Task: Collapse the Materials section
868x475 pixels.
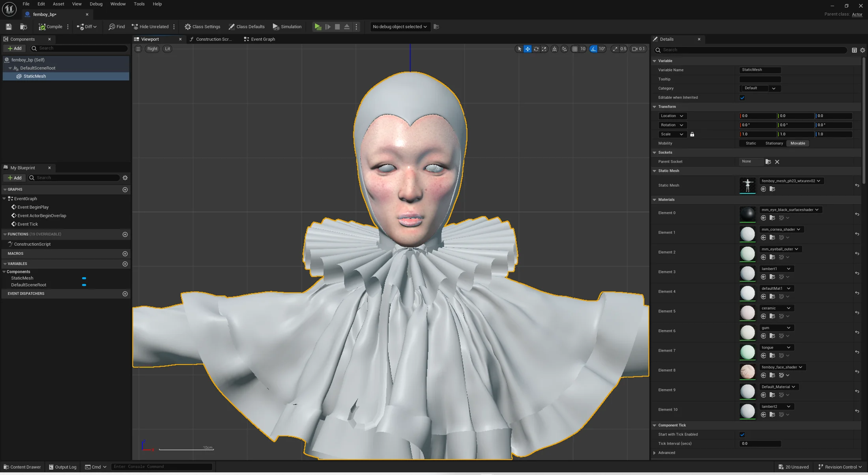Action: pos(655,200)
